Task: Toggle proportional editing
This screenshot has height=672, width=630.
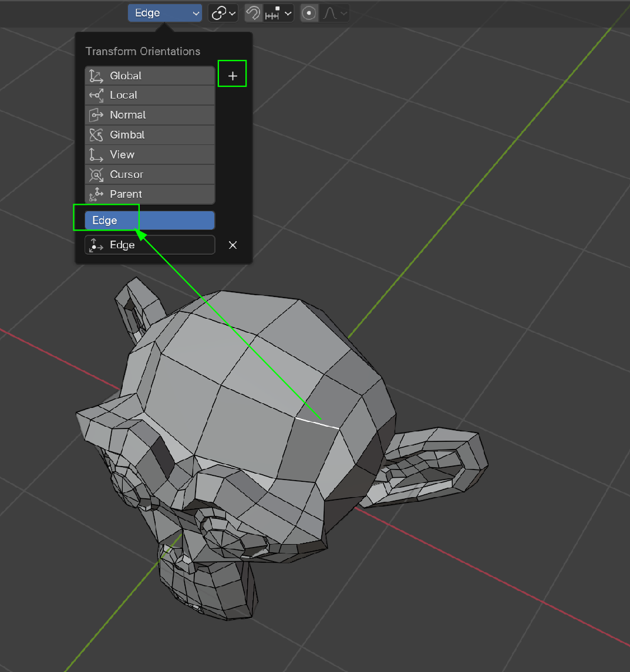Action: (x=309, y=13)
